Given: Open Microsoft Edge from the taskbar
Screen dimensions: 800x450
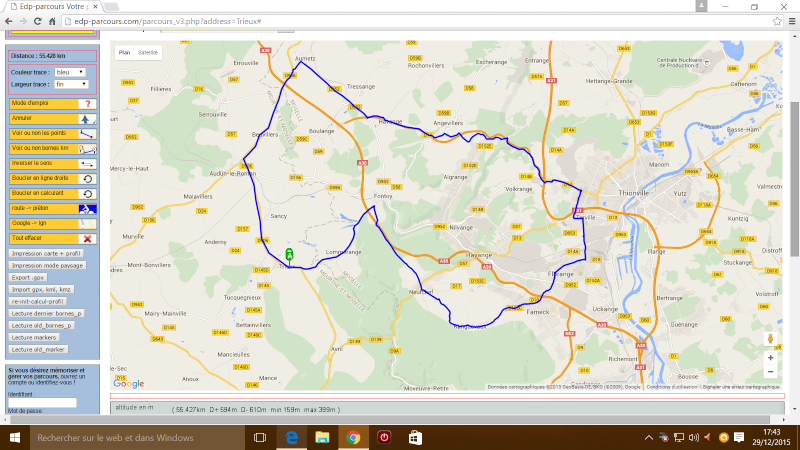Looking at the screenshot, I should tap(291, 438).
